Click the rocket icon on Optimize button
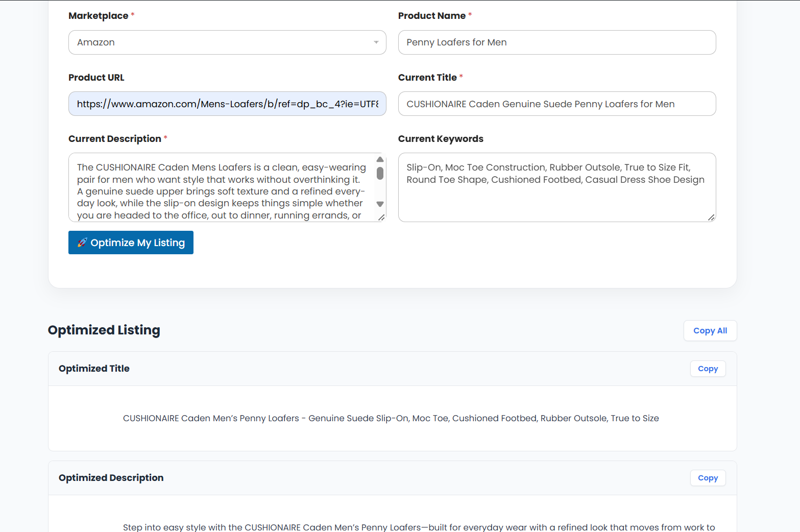Image resolution: width=800 pixels, height=532 pixels. pos(82,243)
